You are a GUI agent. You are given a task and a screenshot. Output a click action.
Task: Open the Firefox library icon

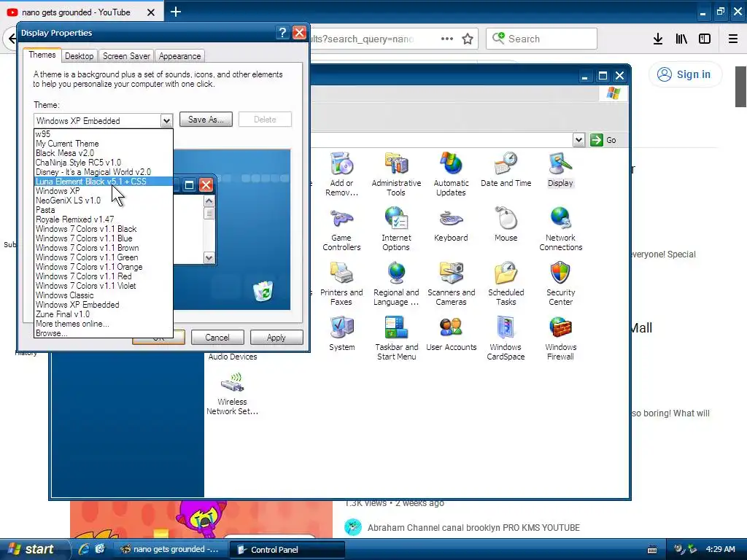click(681, 39)
